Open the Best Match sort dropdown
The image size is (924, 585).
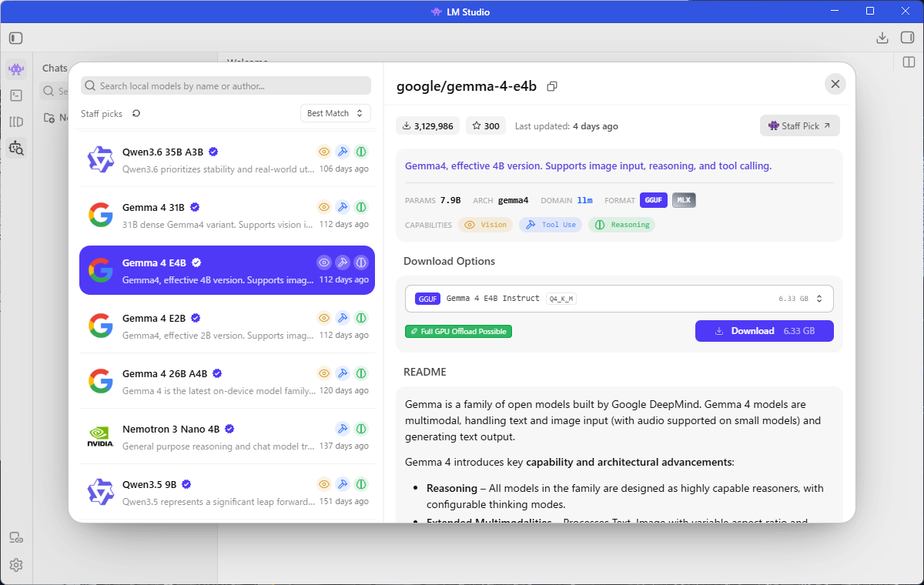pyautogui.click(x=335, y=113)
